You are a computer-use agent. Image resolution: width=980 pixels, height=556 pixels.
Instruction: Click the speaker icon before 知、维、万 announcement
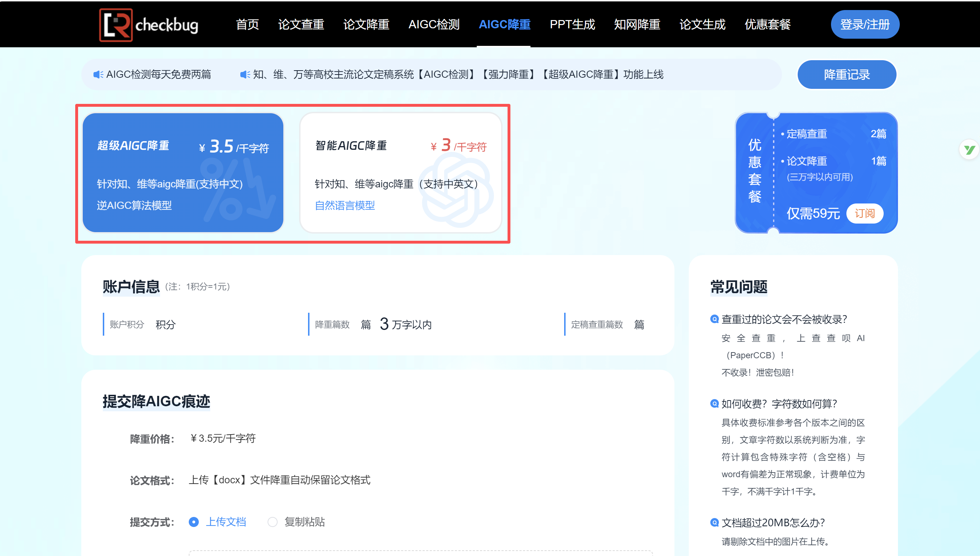point(245,75)
